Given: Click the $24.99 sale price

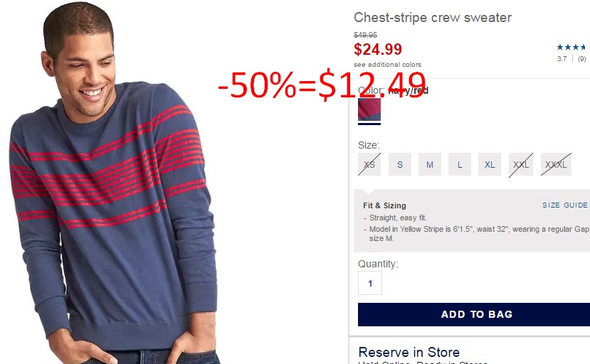Looking at the screenshot, I should (378, 49).
